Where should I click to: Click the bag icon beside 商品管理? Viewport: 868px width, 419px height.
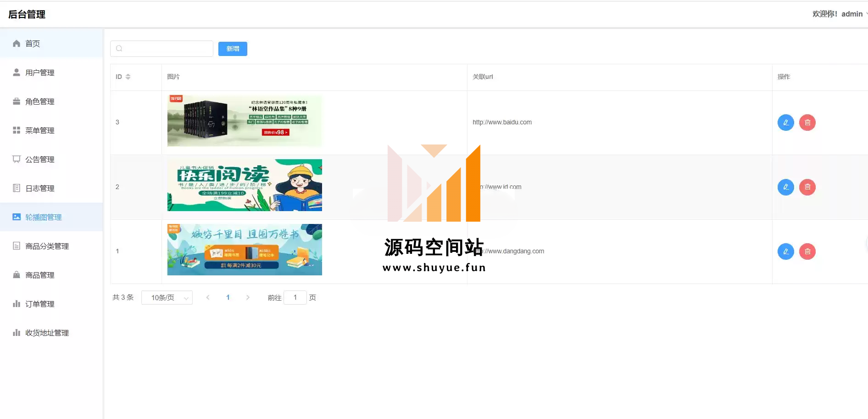click(17, 274)
